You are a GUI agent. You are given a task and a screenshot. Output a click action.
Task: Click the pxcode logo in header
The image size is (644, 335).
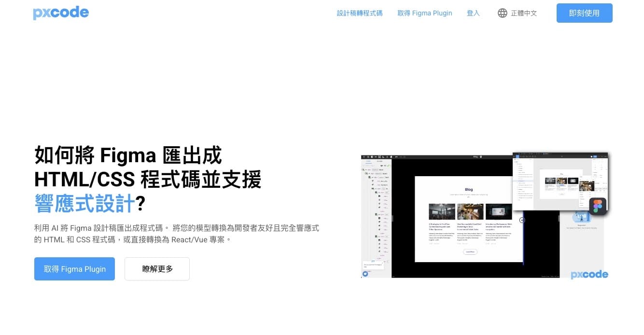pos(61,13)
